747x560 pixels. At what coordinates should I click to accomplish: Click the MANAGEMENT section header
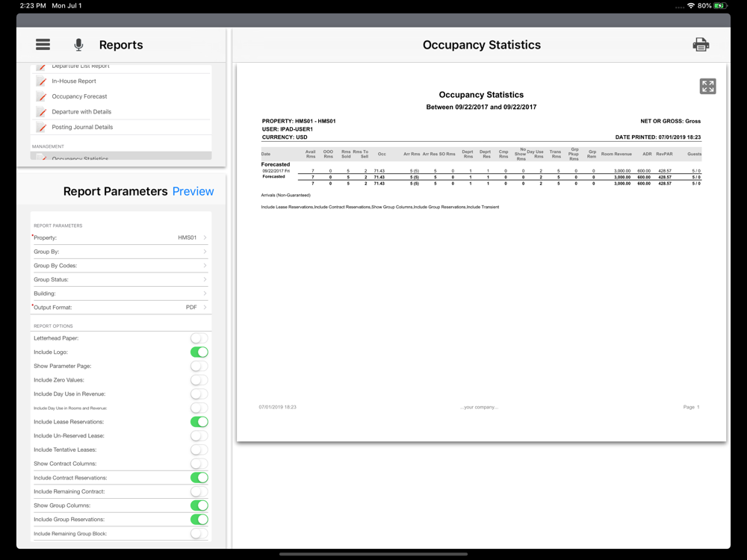[x=48, y=146]
